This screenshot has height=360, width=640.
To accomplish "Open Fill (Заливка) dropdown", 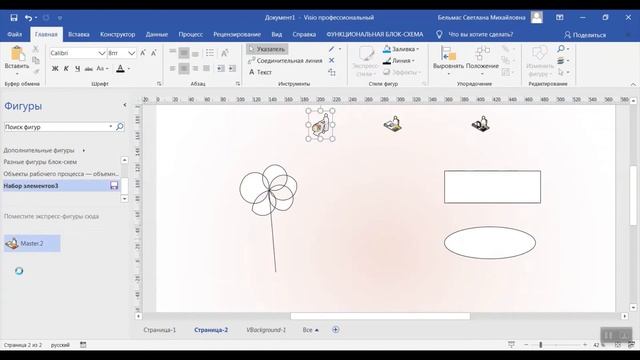I will click(x=401, y=49).
